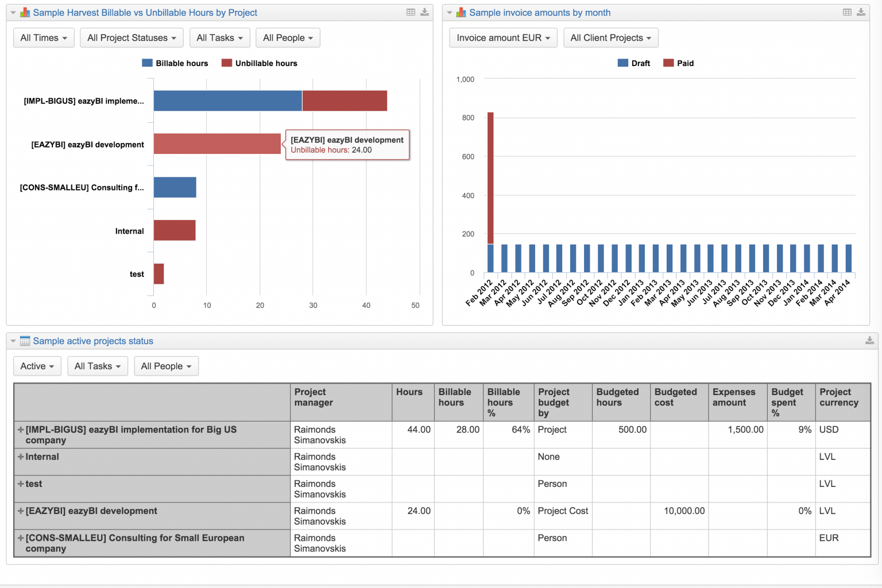
Task: Collapse the Sample Harvest report using its arrow
Action: [13, 12]
